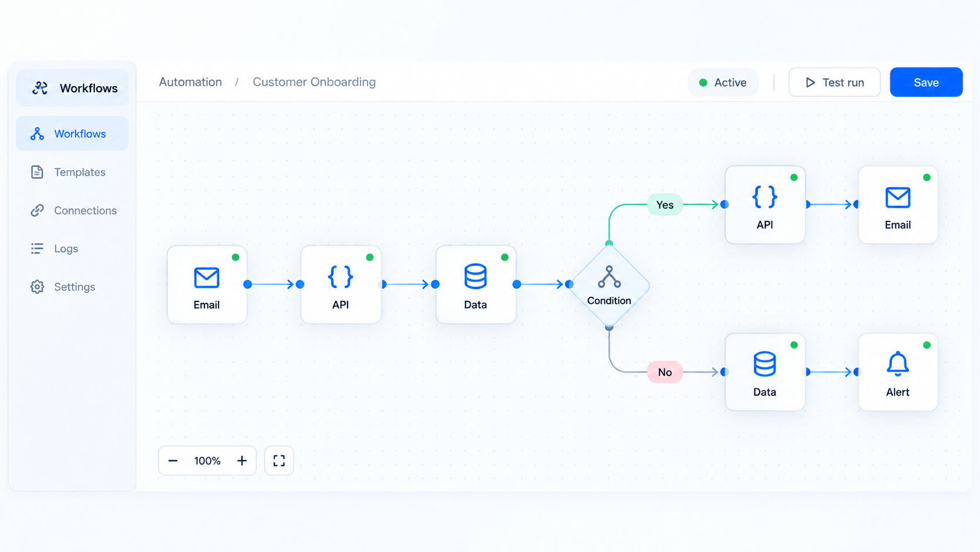Zoom out with the minus button
Viewport: 980px width, 552px height.
click(173, 460)
